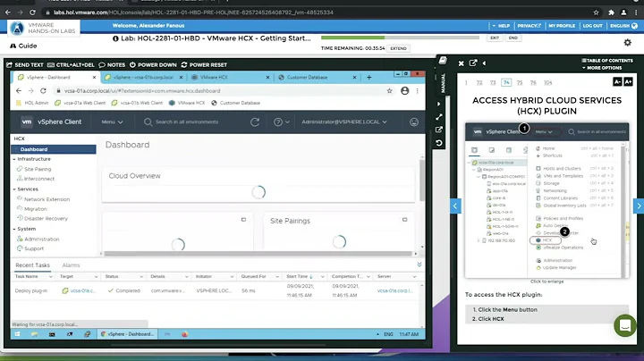Increase manual font size A+

[x=628, y=82]
